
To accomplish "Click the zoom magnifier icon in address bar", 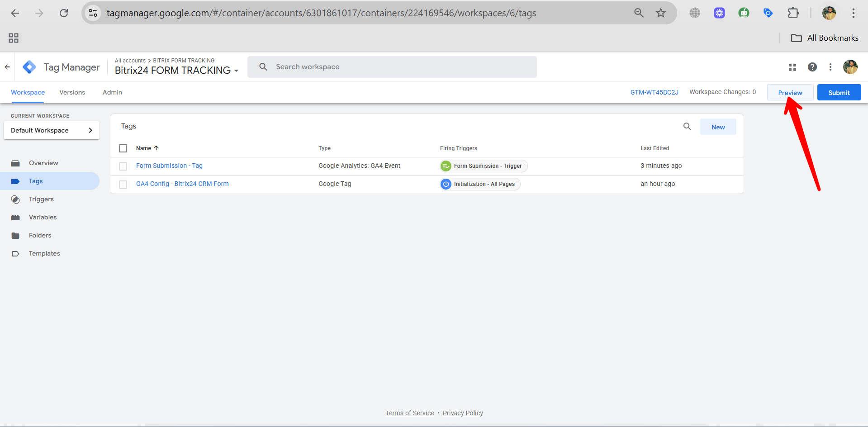I will point(639,13).
